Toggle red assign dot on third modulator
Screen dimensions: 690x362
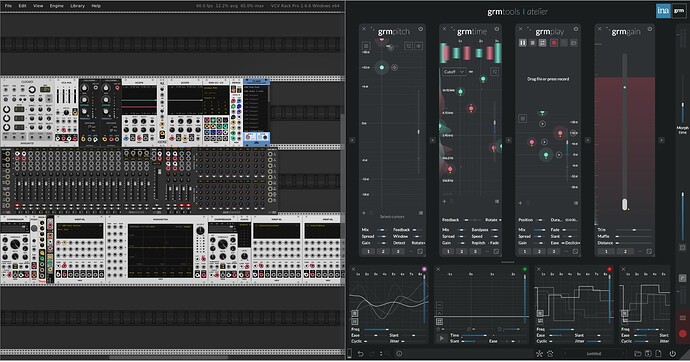(x=609, y=269)
